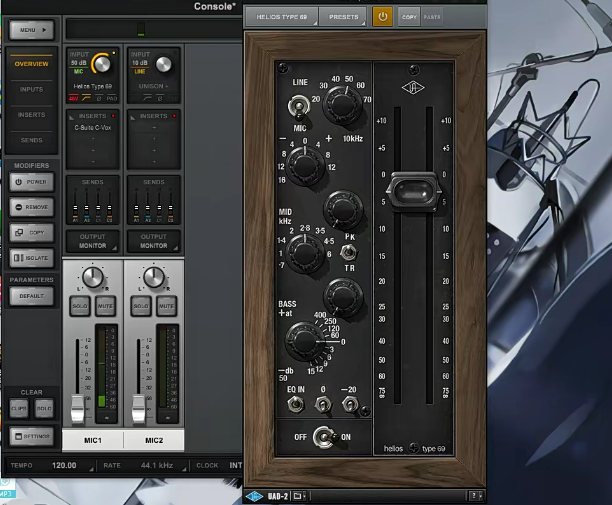
Task: Open the PRESETS dropdown
Action: [x=343, y=17]
